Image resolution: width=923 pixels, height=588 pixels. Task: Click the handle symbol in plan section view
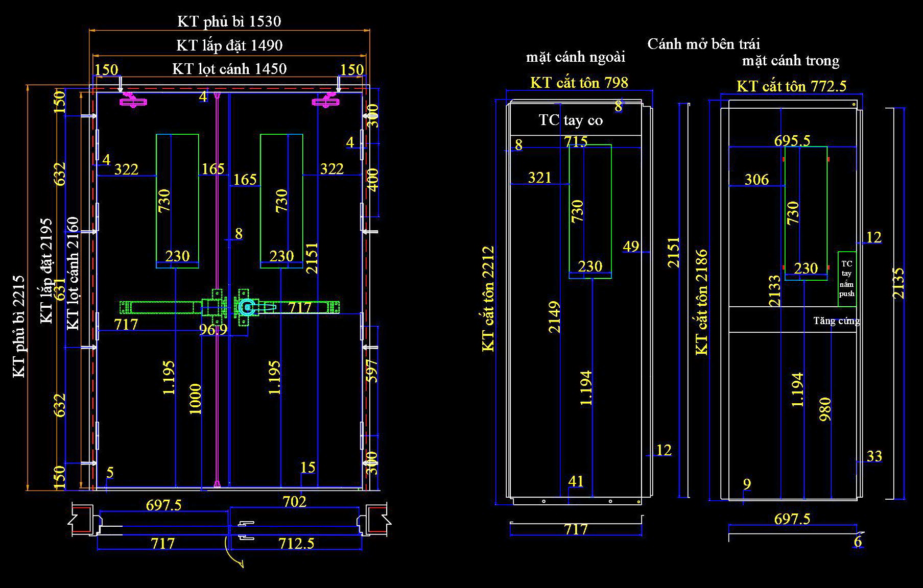pyautogui.click(x=246, y=530)
